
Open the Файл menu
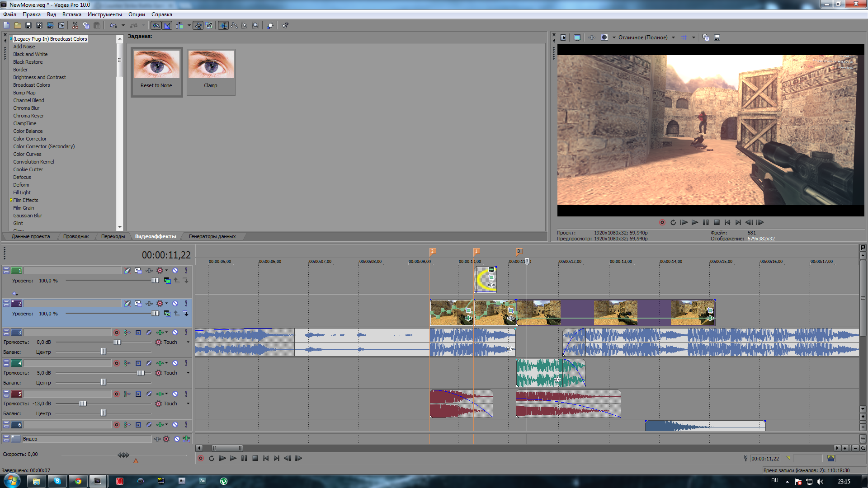click(x=9, y=14)
